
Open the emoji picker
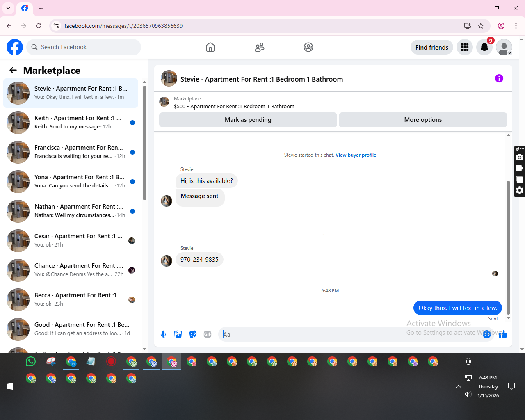click(x=487, y=334)
